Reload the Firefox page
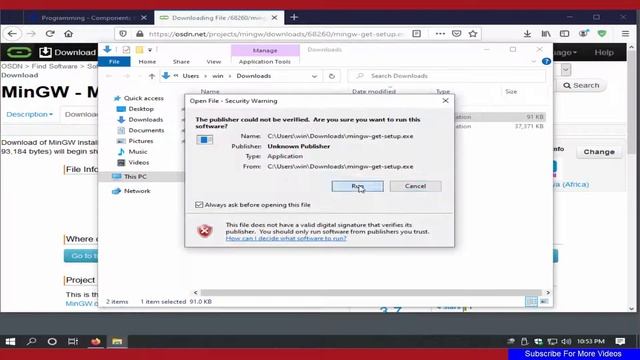Image resolution: width=640 pixels, height=360 pixels. (50, 33)
